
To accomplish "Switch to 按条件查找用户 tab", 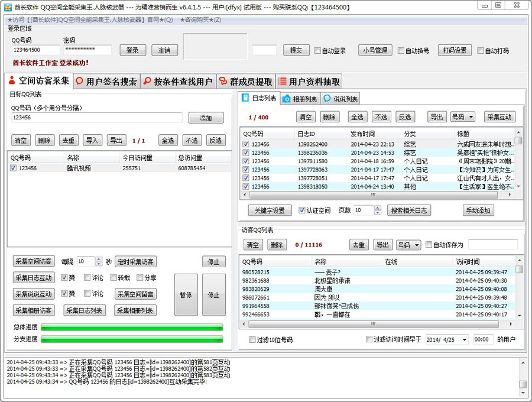I will 178,82.
